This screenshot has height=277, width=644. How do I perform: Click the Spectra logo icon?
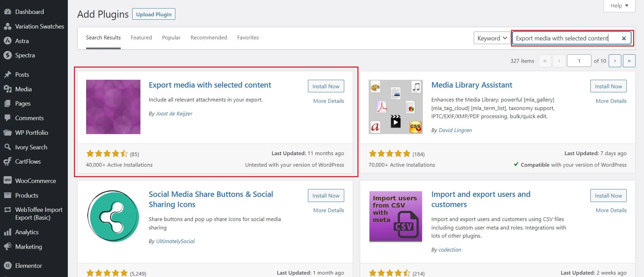(x=7, y=55)
